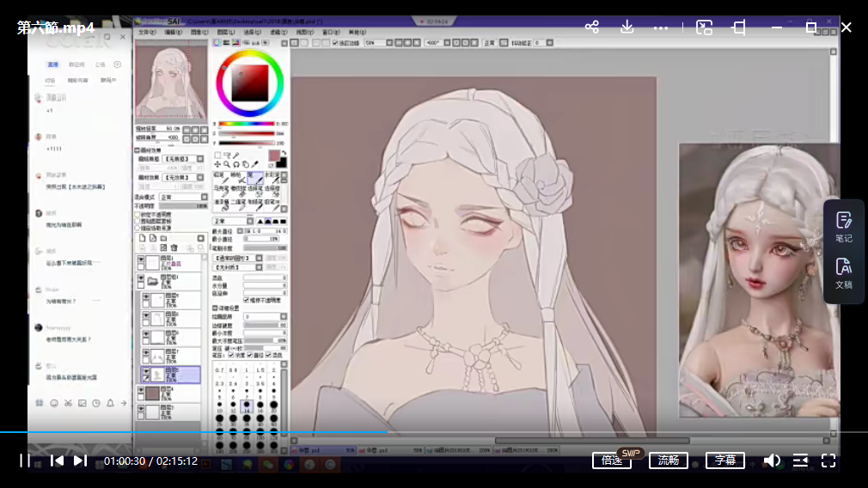Click the download icon in the player header

click(x=627, y=27)
